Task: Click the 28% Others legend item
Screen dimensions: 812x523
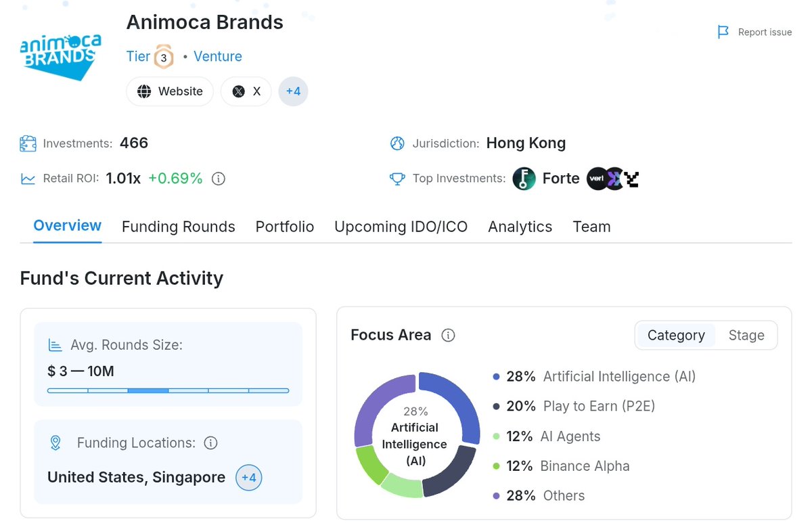Action: click(539, 496)
